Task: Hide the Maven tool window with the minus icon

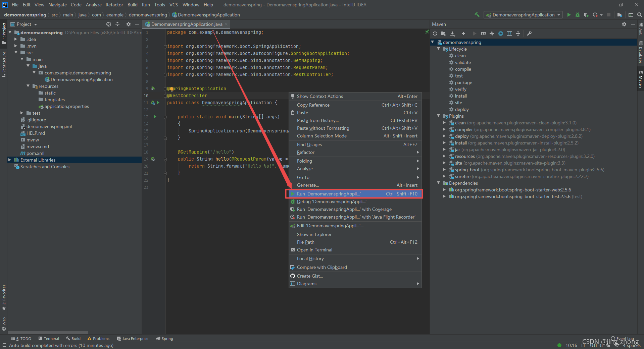Action: click(633, 24)
